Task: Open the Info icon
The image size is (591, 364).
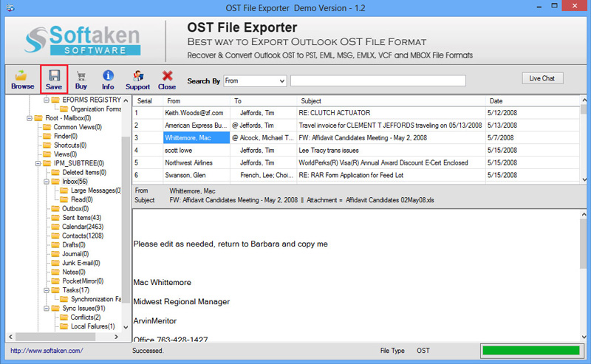Action: [x=108, y=80]
